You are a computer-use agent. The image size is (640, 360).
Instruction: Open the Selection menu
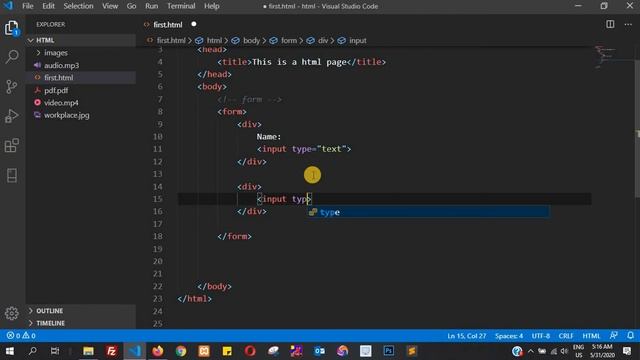(78, 6)
